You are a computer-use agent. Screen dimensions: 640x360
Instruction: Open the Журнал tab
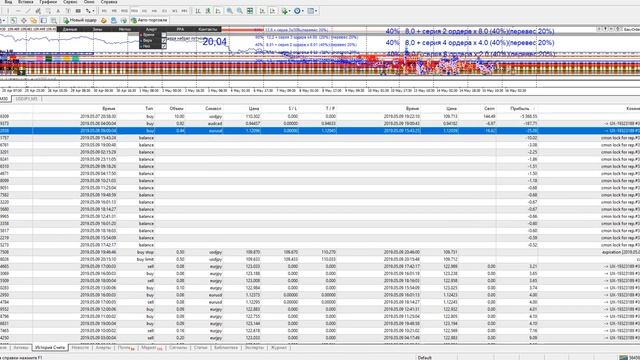point(279,348)
